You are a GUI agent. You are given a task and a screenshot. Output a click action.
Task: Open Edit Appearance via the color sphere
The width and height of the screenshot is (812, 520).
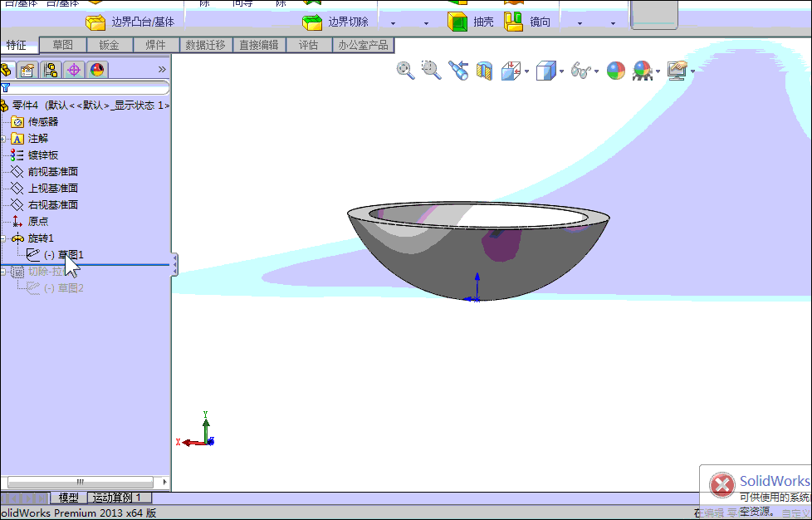click(616, 71)
